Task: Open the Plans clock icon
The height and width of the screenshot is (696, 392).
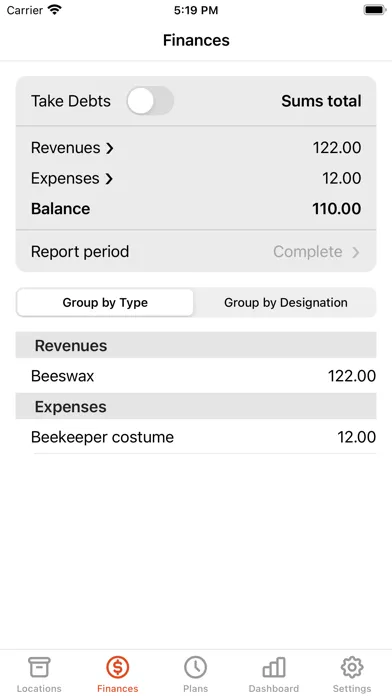Action: [x=195, y=667]
